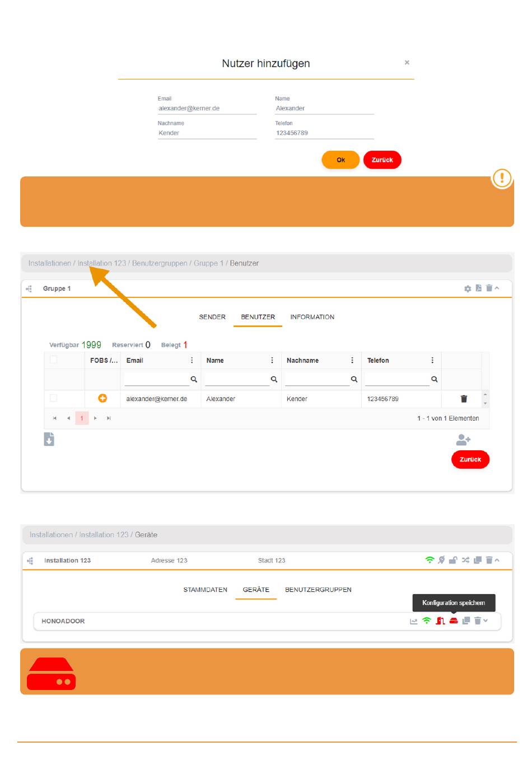This screenshot has width=532, height=760.
Task: Open the HONOADOOR statistics chart icon
Action: [x=414, y=621]
